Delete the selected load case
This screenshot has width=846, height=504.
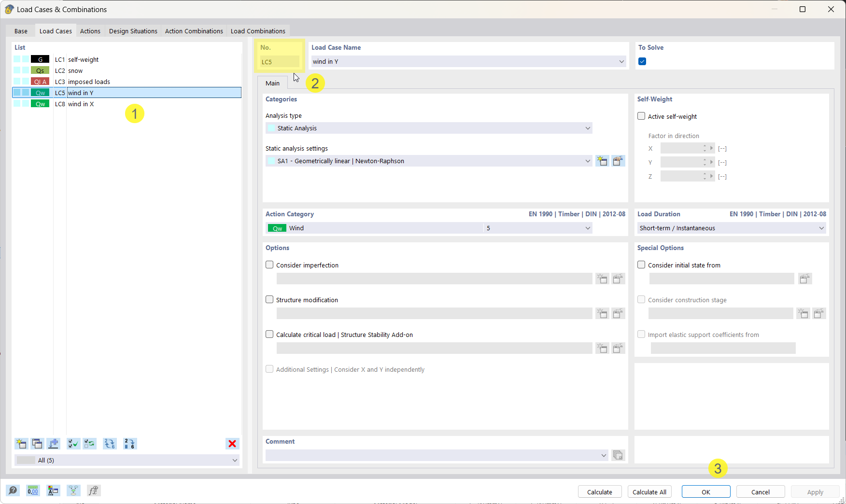pyautogui.click(x=232, y=444)
